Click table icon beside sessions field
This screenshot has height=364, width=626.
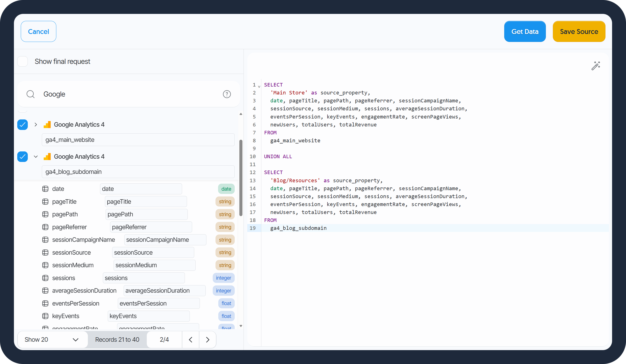[45, 278]
